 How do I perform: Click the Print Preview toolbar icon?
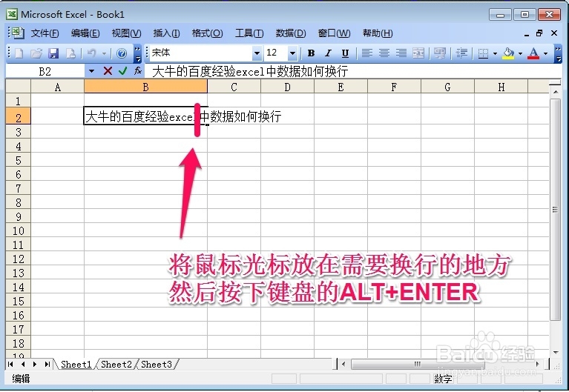(x=70, y=53)
